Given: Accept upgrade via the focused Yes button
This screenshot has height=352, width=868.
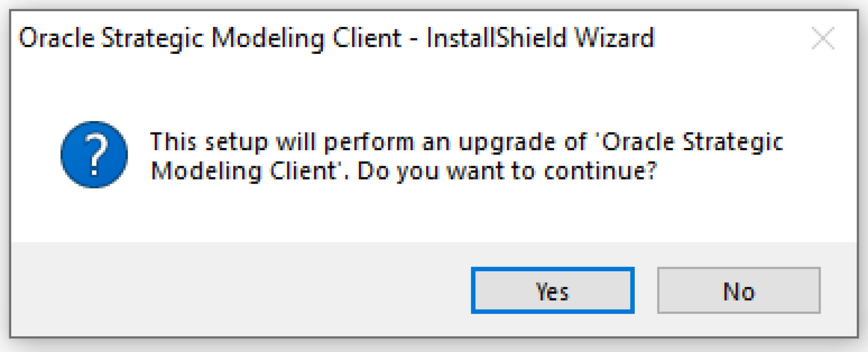Looking at the screenshot, I should [552, 290].
